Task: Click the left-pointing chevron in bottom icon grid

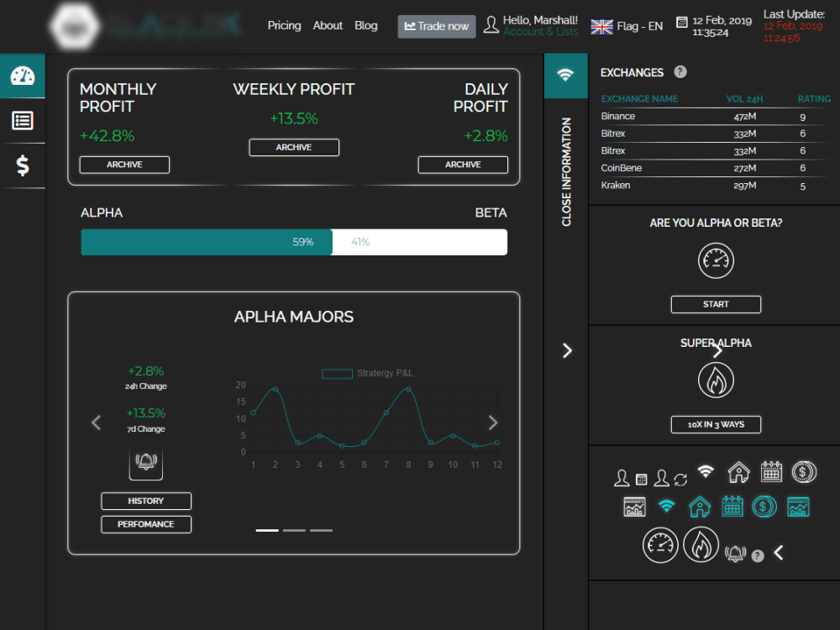Action: 779,553
